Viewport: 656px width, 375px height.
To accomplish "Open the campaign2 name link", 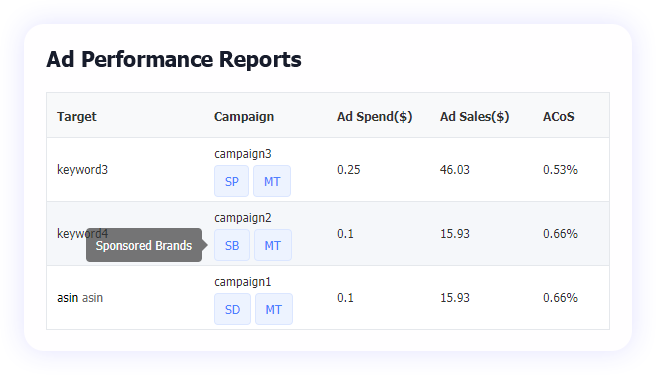I will click(243, 218).
